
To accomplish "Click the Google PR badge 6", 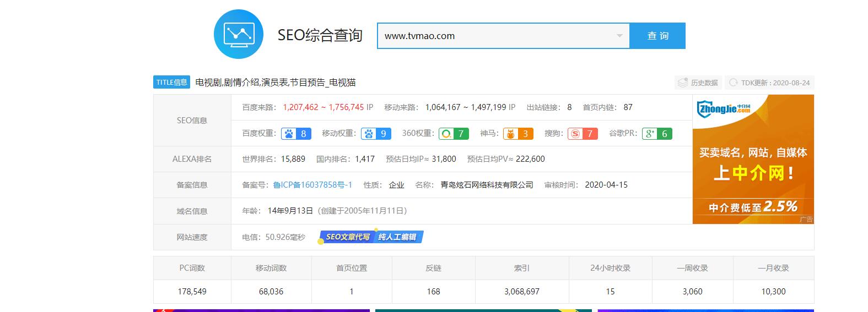I will click(x=657, y=134).
